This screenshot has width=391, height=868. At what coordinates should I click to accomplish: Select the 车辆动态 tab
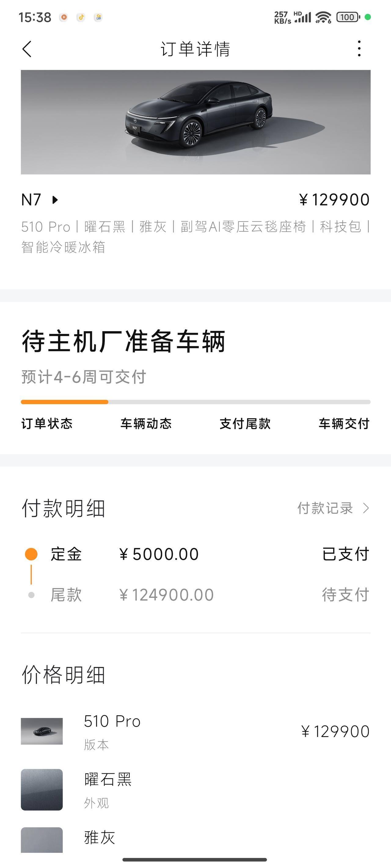(x=146, y=424)
